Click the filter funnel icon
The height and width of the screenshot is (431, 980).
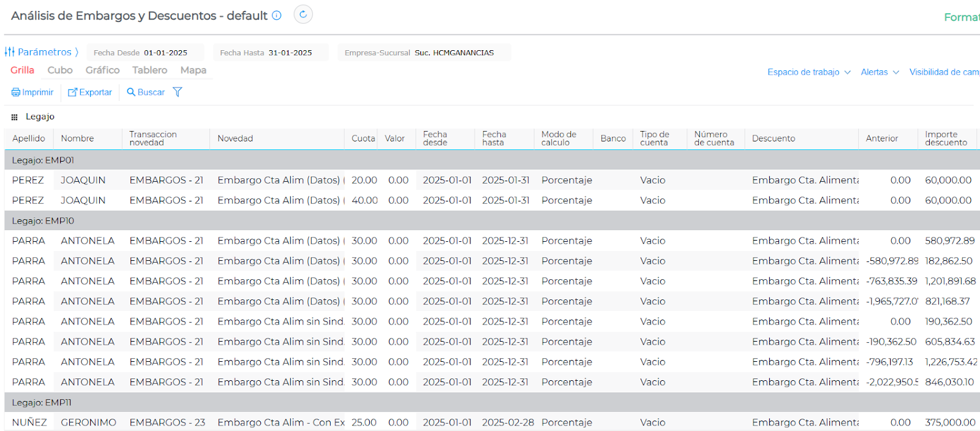point(178,92)
